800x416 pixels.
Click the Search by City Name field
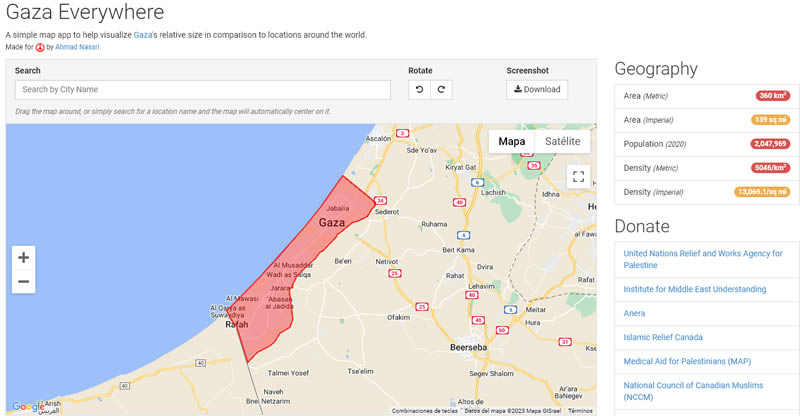pyautogui.click(x=203, y=90)
